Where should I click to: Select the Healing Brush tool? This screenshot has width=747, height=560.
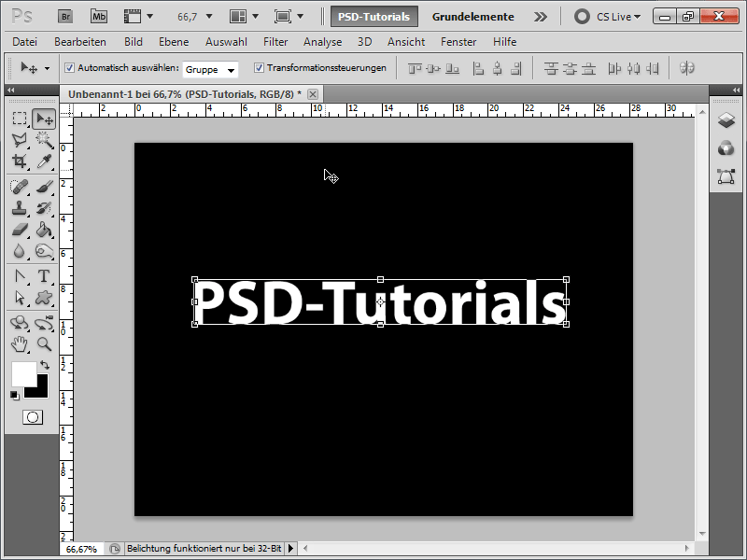[20, 187]
